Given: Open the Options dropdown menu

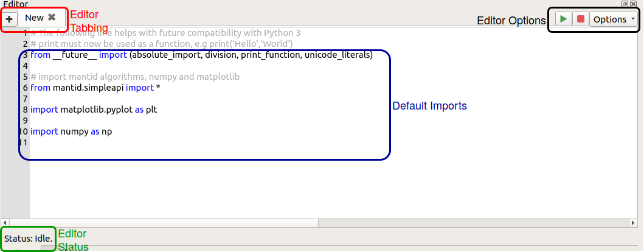Looking at the screenshot, I should click(614, 19).
